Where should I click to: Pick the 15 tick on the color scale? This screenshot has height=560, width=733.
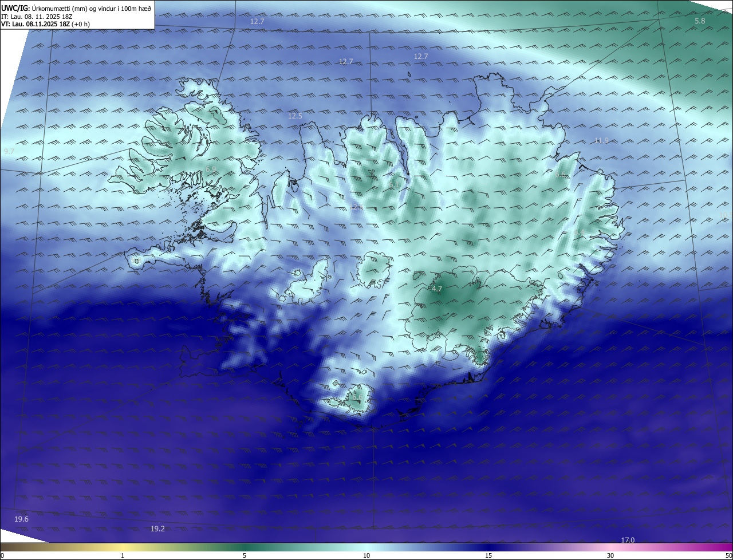tap(488, 555)
